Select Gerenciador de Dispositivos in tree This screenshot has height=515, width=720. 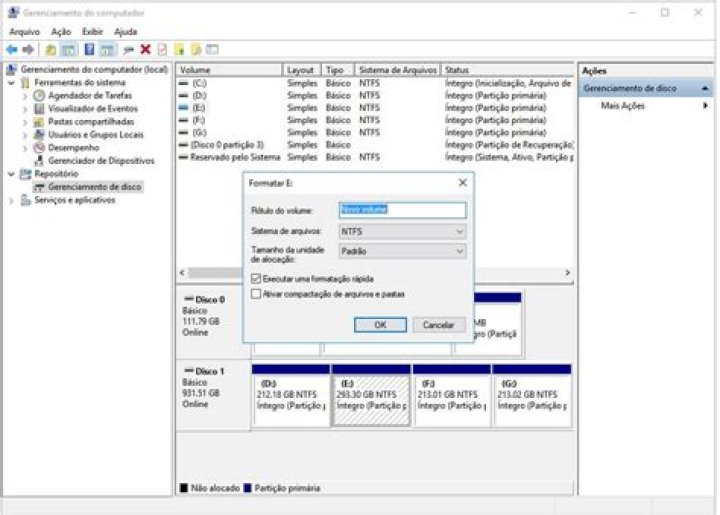tap(101, 161)
